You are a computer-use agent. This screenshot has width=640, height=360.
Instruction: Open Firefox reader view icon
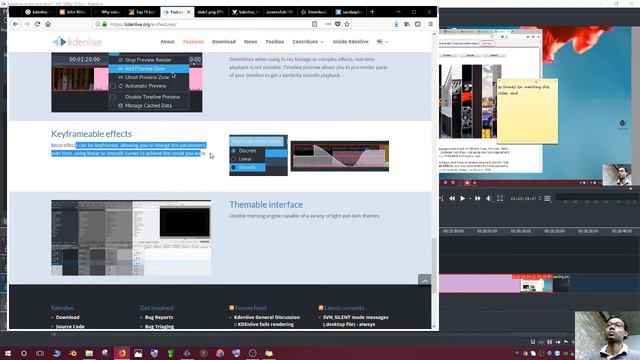[x=314, y=24]
